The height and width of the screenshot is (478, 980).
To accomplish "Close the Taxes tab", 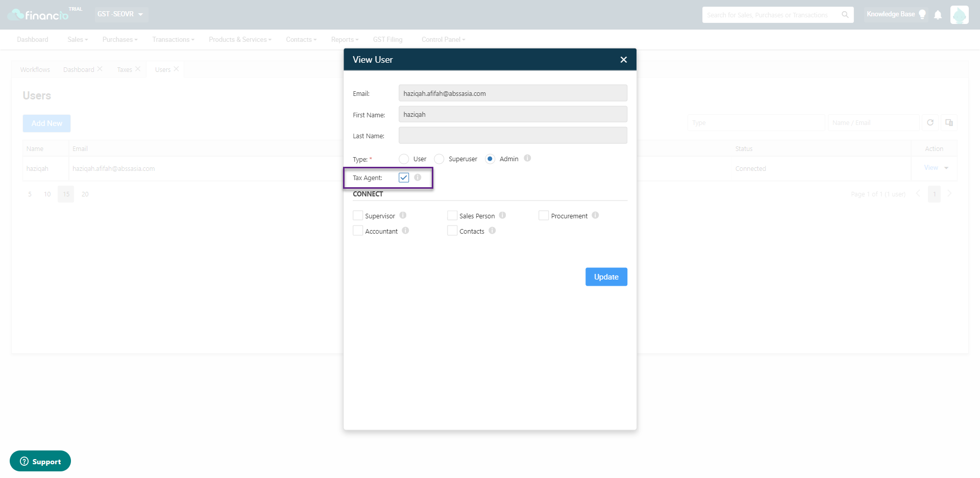I will (x=138, y=69).
